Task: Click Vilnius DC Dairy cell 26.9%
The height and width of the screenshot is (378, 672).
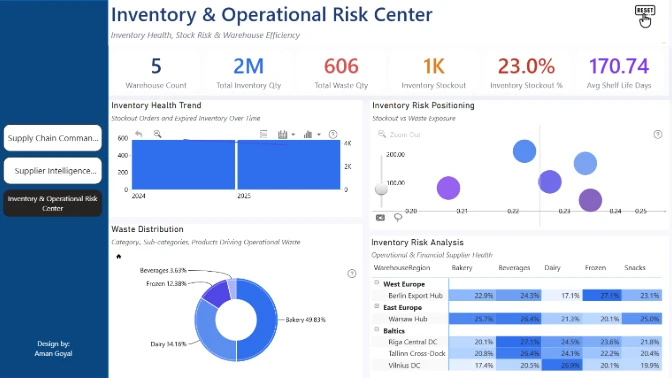Action: (562, 365)
